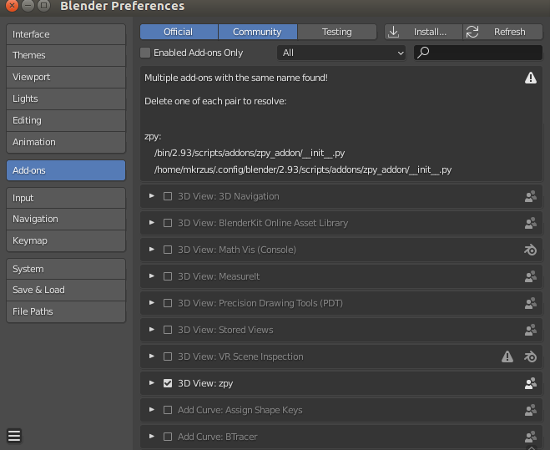Click the download arrow icon beside Install
Screen dimensions: 550x452
tap(394, 32)
